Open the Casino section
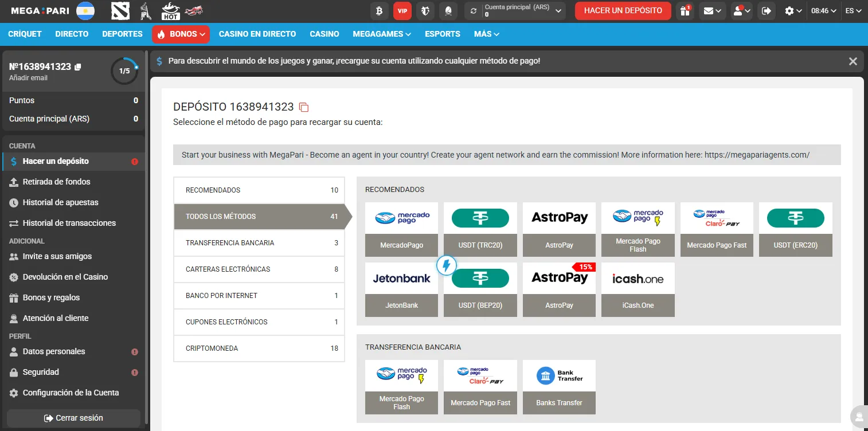 click(324, 34)
